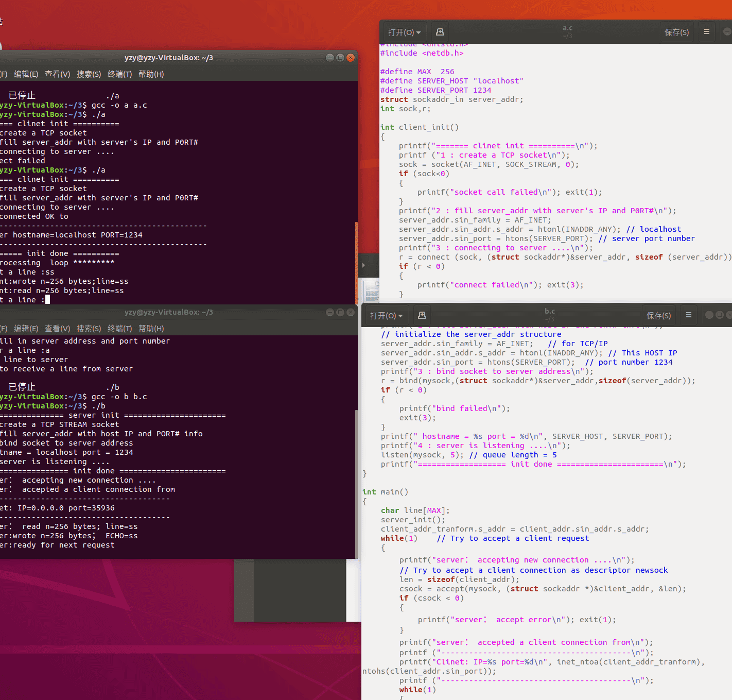Create a new document in the b.c gedit window

(x=422, y=315)
